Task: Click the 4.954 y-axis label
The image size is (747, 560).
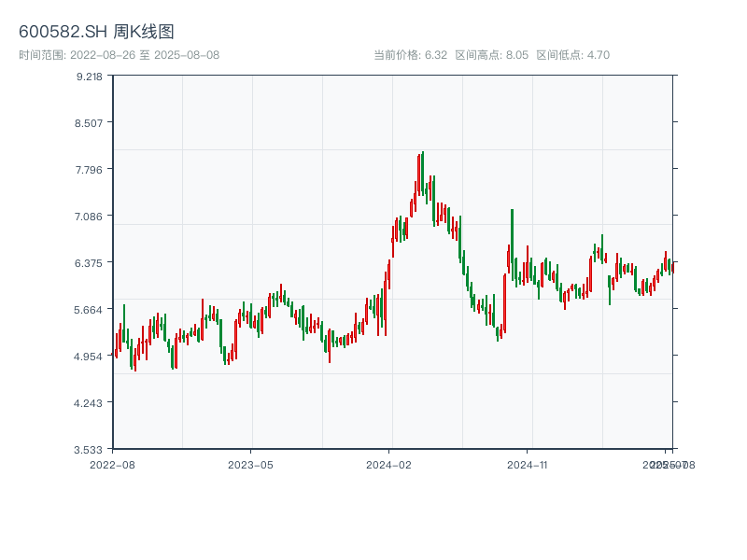Action: [x=90, y=357]
